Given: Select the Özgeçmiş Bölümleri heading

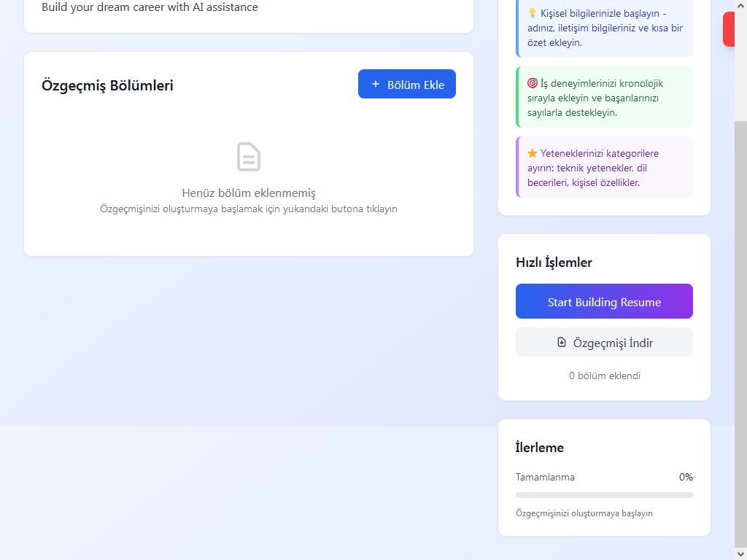Looking at the screenshot, I should pos(108,85).
